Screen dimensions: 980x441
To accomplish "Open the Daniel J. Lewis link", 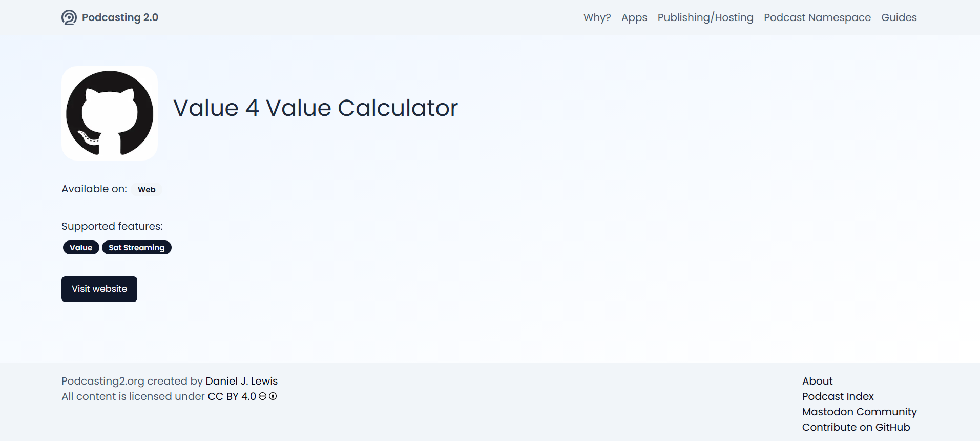I will [242, 381].
